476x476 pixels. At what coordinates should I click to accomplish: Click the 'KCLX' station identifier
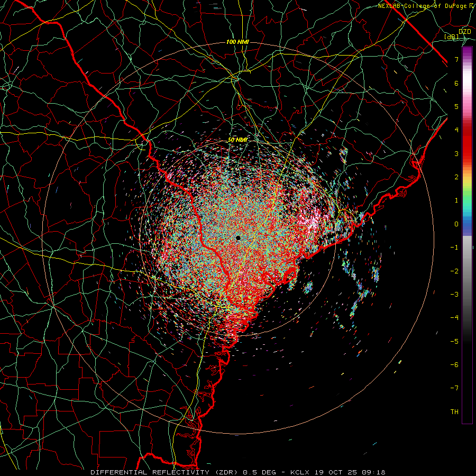tap(300, 472)
